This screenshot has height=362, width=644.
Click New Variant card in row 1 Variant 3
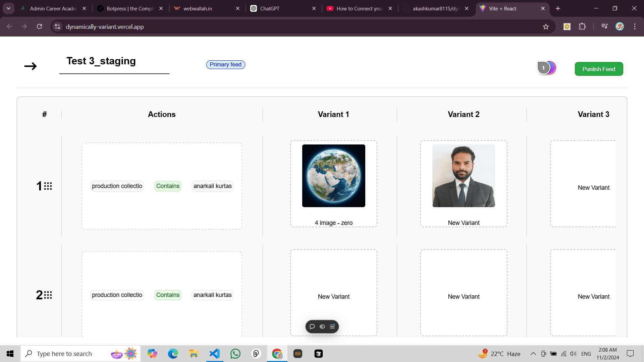pos(583,184)
